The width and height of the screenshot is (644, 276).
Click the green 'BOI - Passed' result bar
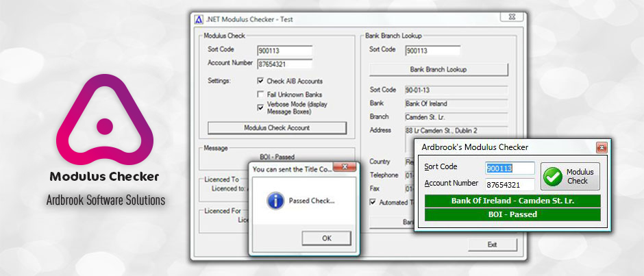coord(512,214)
